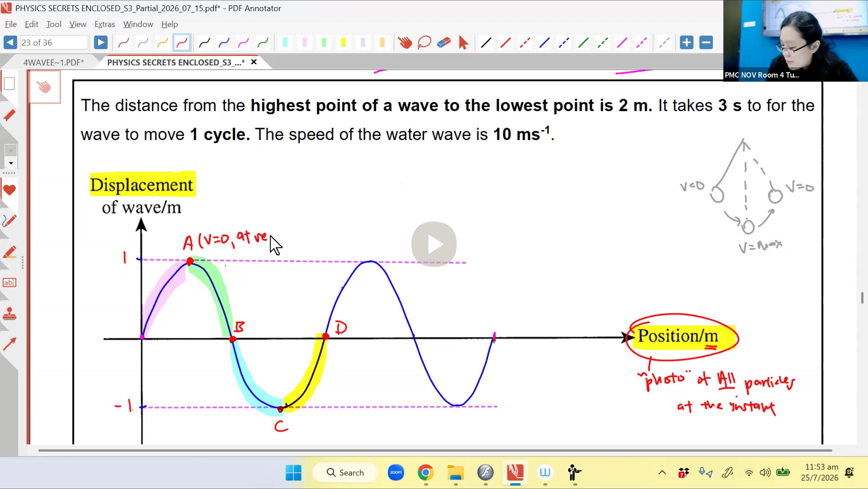Open the Help menu
The image size is (868, 489).
tap(169, 24)
